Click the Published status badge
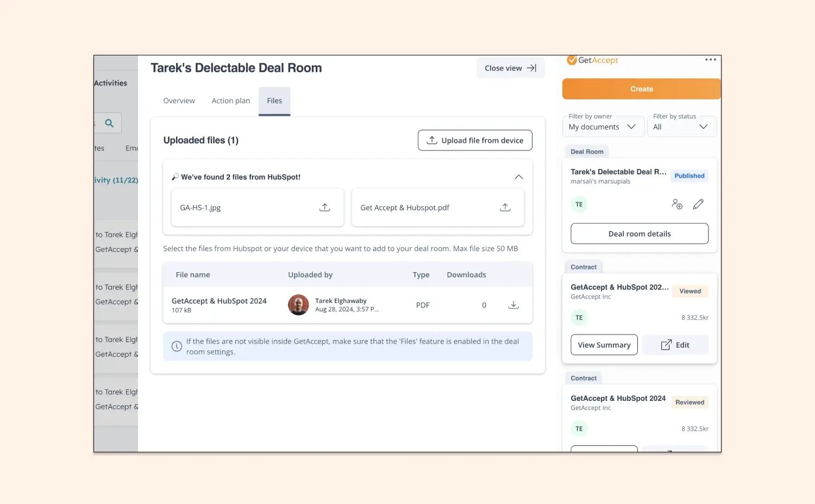Image resolution: width=815 pixels, height=504 pixels. click(x=689, y=176)
